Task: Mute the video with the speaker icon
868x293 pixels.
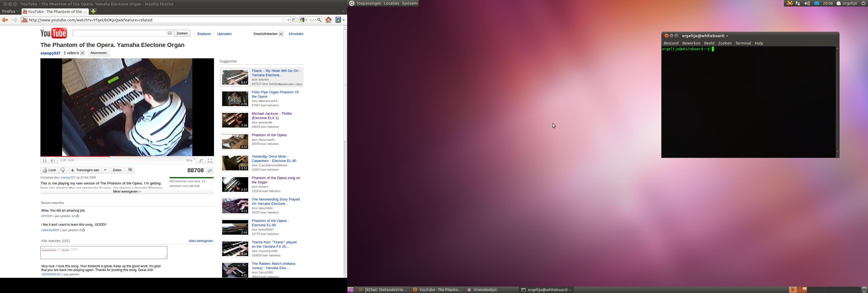Action: 53,161
